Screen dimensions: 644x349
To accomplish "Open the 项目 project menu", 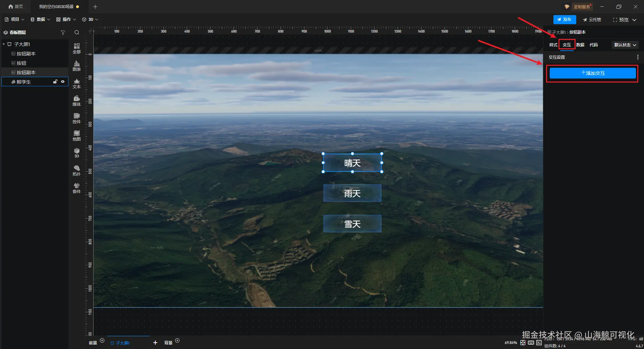I will pyautogui.click(x=14, y=19).
